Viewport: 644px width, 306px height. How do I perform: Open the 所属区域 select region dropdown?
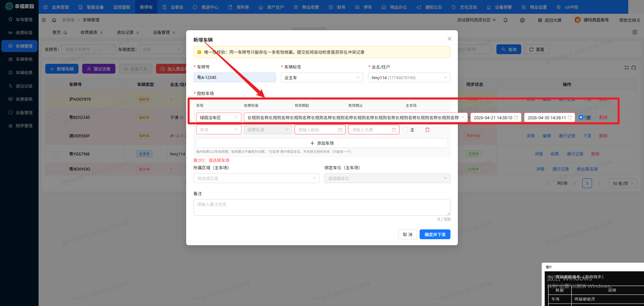click(256, 178)
